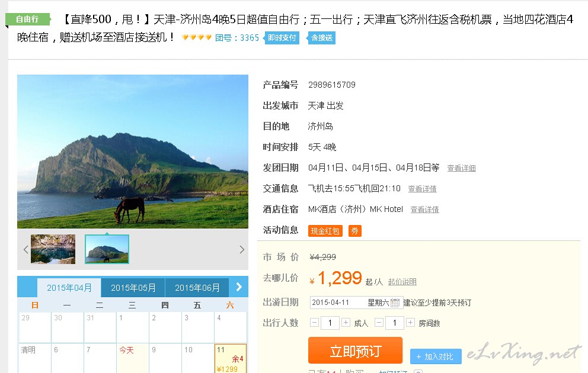The width and height of the screenshot is (588, 373).
Task: Switch the calendar to the 2015年05月 tab
Action: pyautogui.click(x=133, y=288)
